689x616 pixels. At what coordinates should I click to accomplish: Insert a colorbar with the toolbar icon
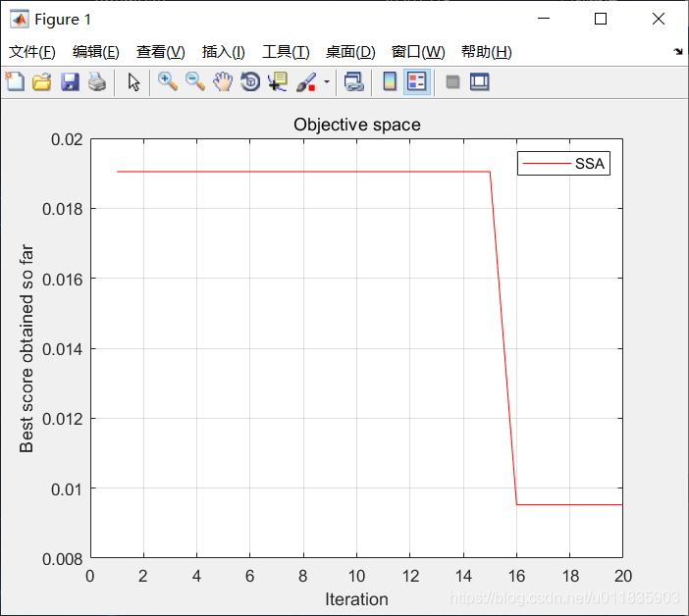click(390, 81)
